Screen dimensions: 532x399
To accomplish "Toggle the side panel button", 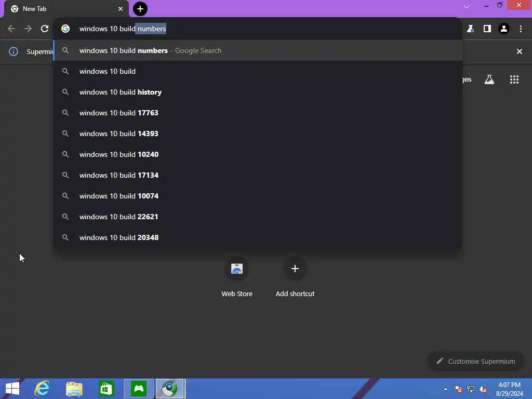I will pyautogui.click(x=487, y=29).
